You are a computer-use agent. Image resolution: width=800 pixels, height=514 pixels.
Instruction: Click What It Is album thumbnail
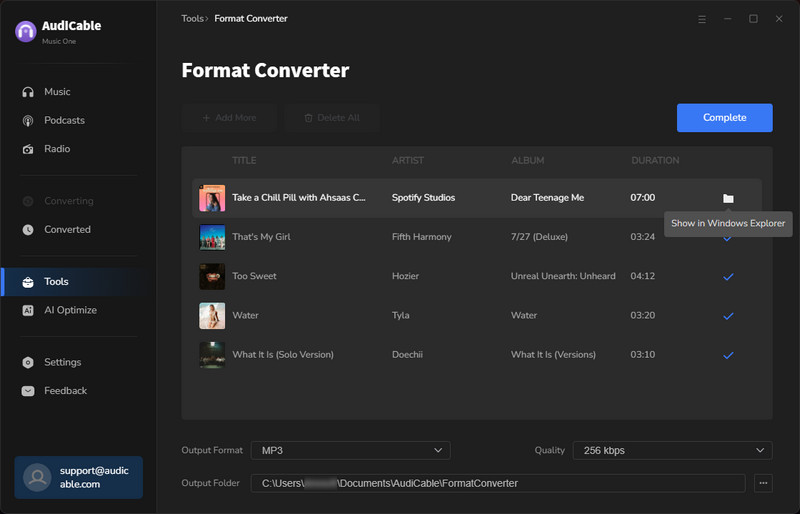click(x=212, y=355)
